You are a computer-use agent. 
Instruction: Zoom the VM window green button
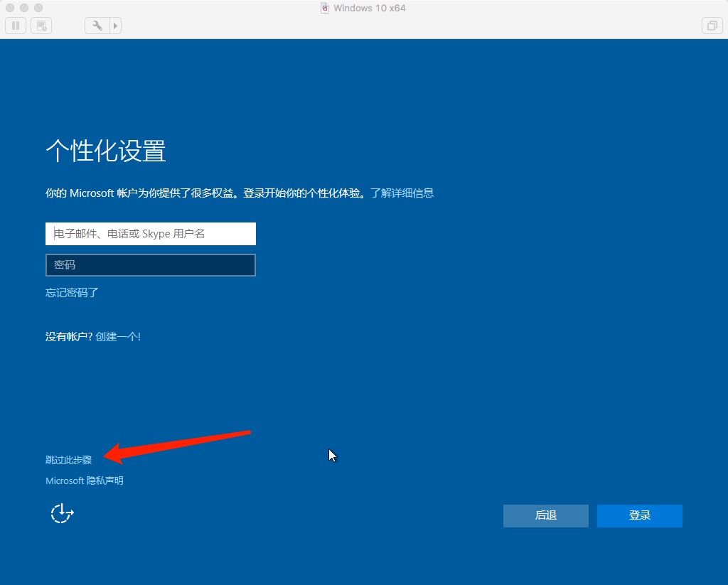(38, 8)
